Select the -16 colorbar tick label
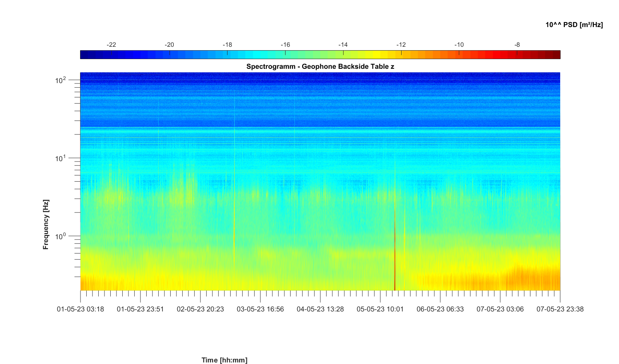 point(285,45)
